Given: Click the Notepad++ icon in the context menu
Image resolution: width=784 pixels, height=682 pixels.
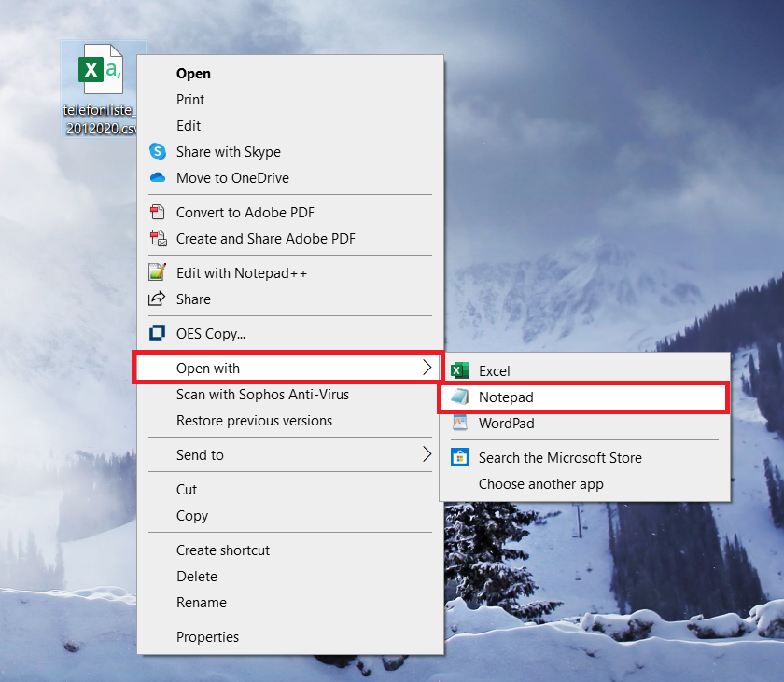Looking at the screenshot, I should pos(158,272).
